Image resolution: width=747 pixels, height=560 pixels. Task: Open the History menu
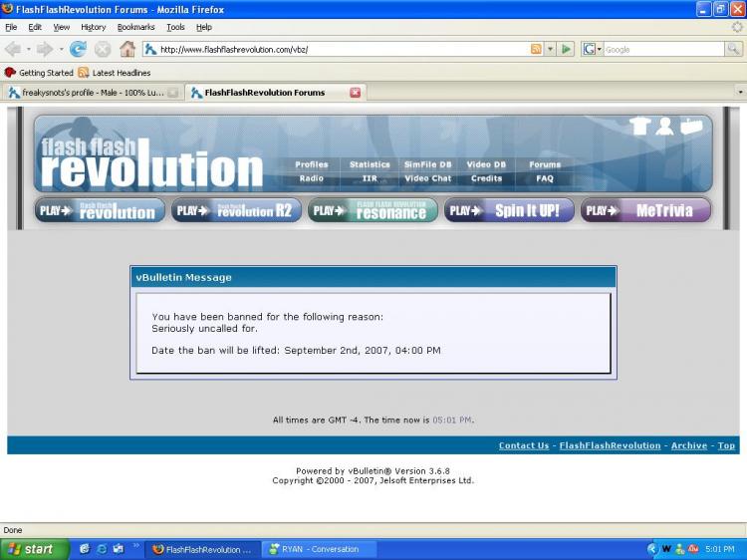(x=93, y=27)
